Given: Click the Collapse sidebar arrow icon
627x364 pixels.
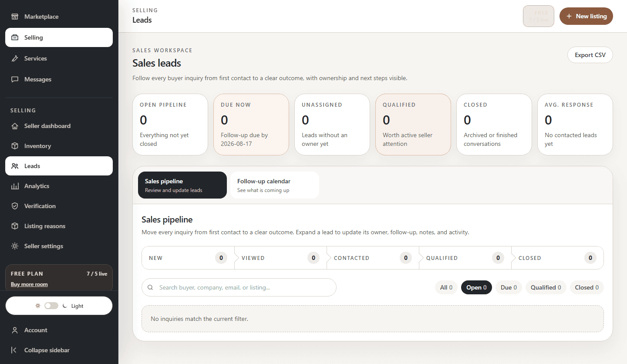Looking at the screenshot, I should click(15, 350).
